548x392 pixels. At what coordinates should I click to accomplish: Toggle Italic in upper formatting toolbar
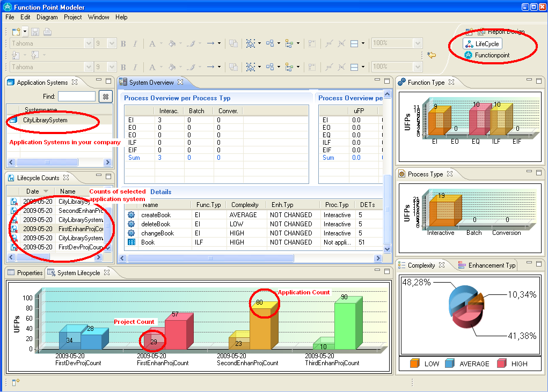(135, 43)
